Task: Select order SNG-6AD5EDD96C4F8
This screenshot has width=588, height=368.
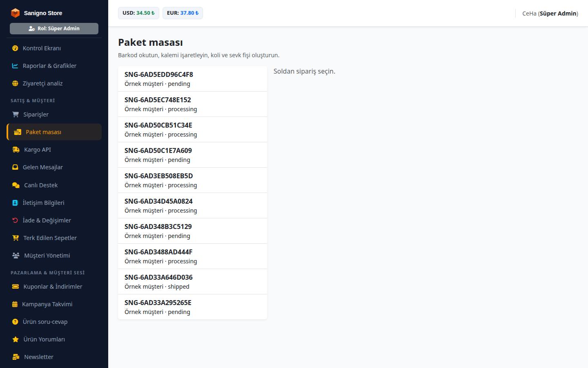Action: pos(192,79)
